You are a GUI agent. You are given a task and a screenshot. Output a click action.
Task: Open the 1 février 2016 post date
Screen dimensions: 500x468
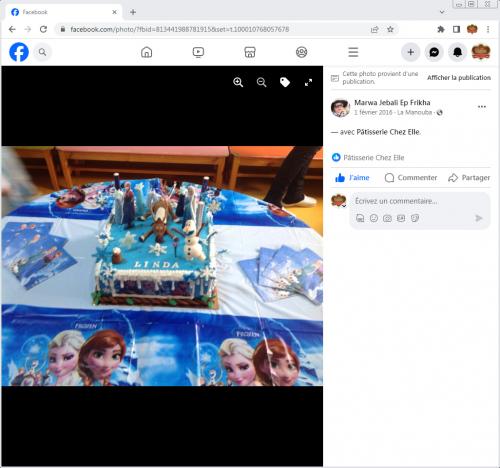373,113
